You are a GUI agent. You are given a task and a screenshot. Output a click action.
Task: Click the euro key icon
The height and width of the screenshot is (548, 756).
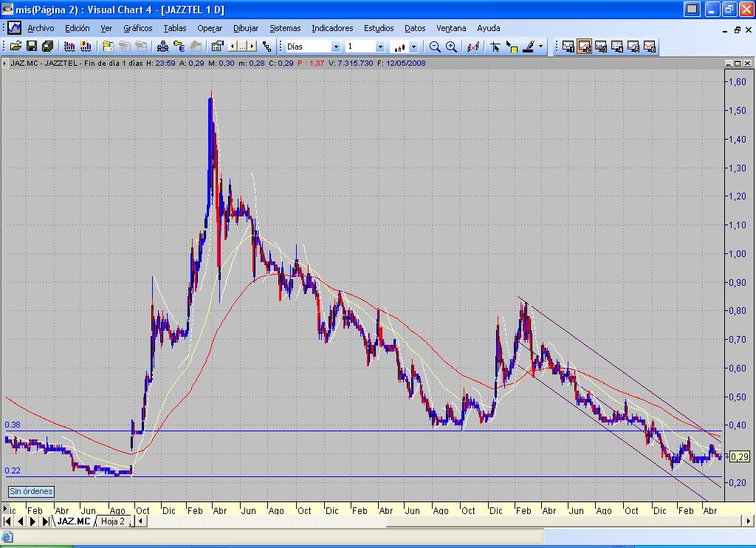click(x=179, y=47)
